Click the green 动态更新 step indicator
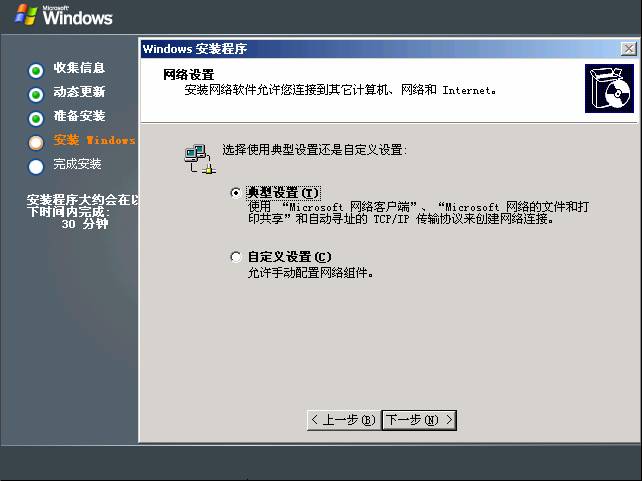The width and height of the screenshot is (642, 481). [36, 95]
